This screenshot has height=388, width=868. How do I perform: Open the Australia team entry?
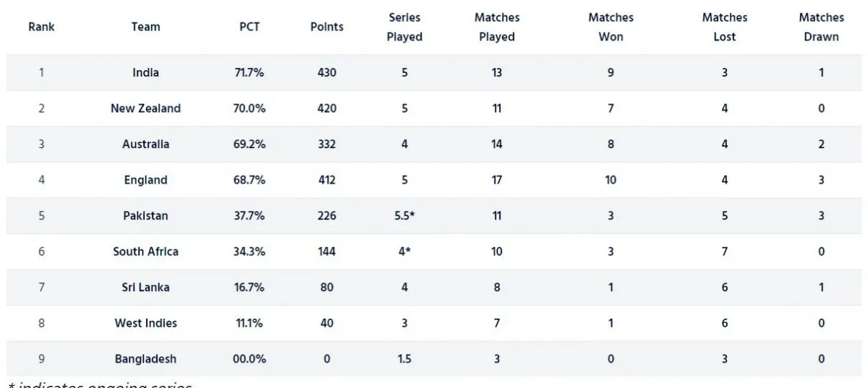tap(145, 144)
